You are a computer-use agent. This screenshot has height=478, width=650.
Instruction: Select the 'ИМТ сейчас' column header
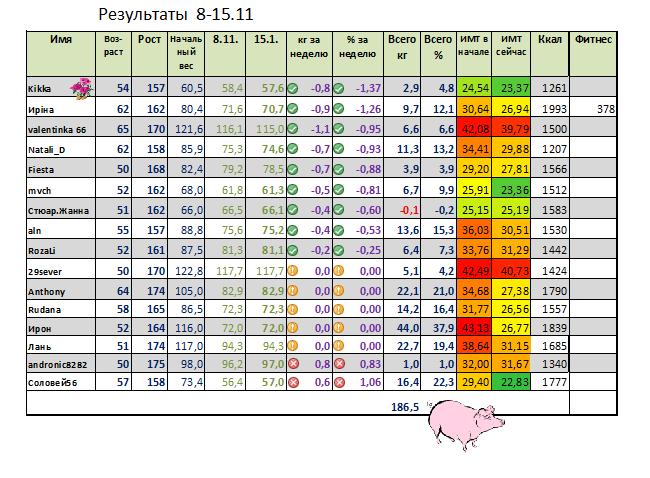click(511, 54)
